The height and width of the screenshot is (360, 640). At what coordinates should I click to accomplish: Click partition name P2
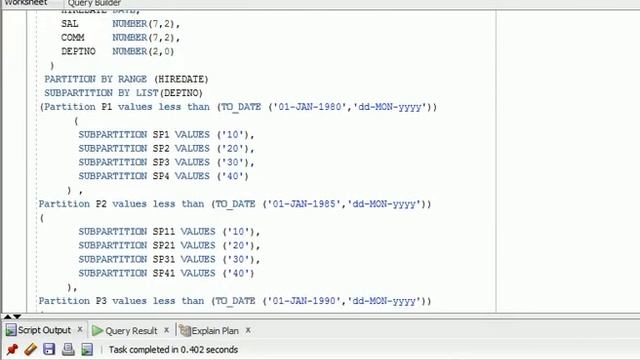pos(101,204)
